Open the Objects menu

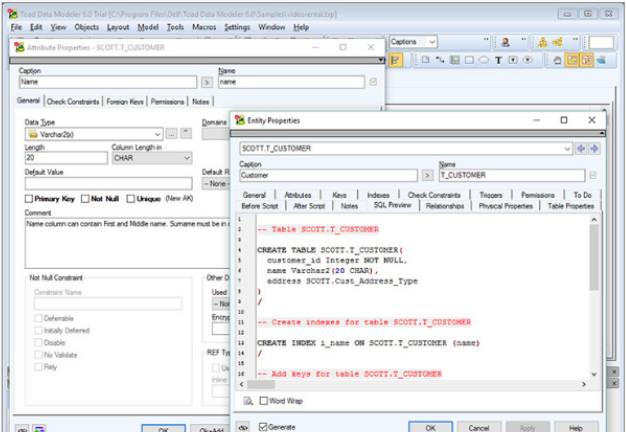[x=87, y=28]
